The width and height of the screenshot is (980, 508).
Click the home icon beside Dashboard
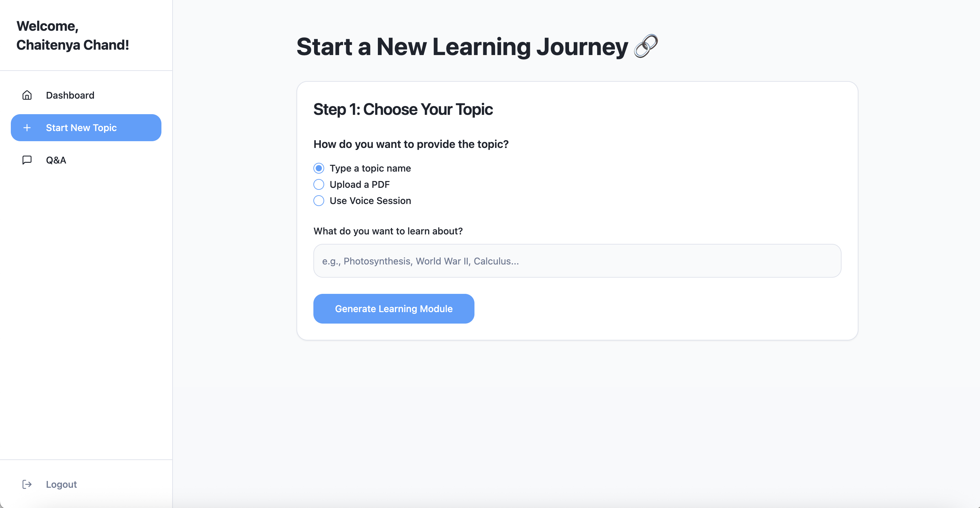pos(27,95)
